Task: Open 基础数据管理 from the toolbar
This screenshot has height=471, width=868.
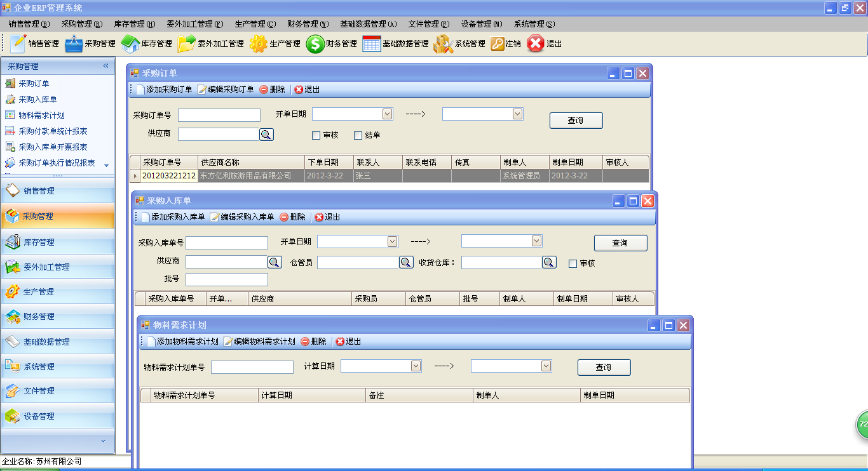Action: pos(396,44)
